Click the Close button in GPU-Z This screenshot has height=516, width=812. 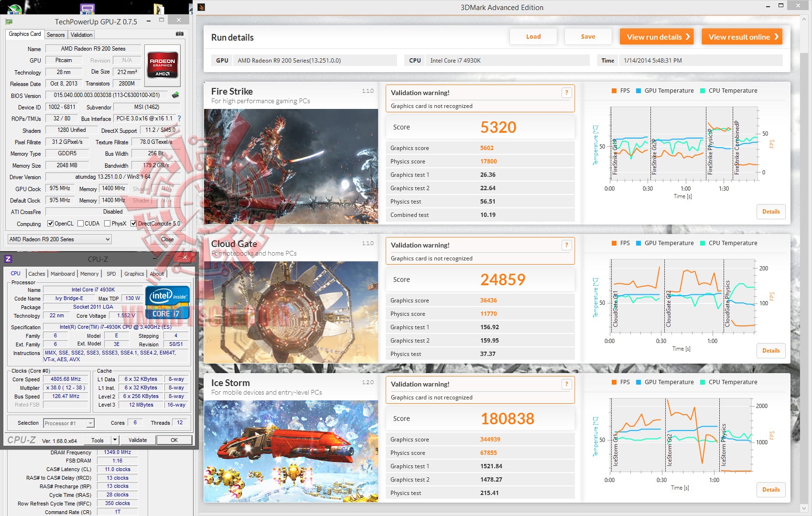(167, 239)
